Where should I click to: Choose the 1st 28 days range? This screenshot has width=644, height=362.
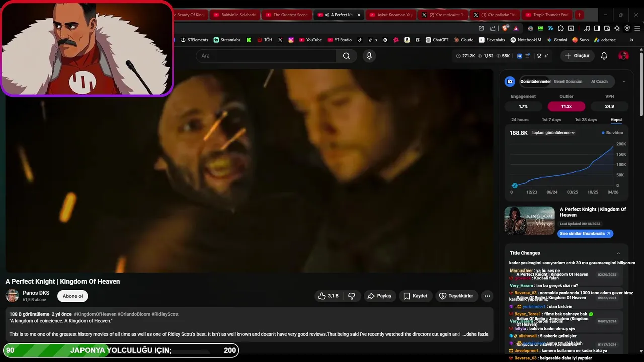(x=586, y=120)
